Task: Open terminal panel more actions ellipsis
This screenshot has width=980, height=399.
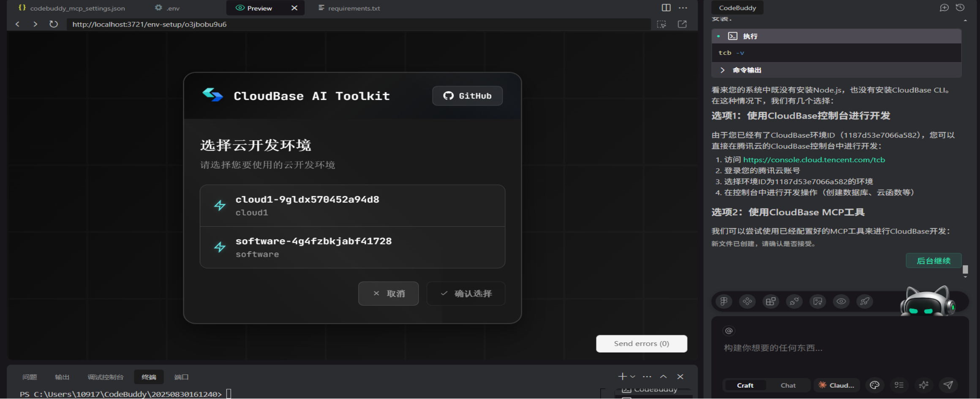Action: pyautogui.click(x=647, y=376)
